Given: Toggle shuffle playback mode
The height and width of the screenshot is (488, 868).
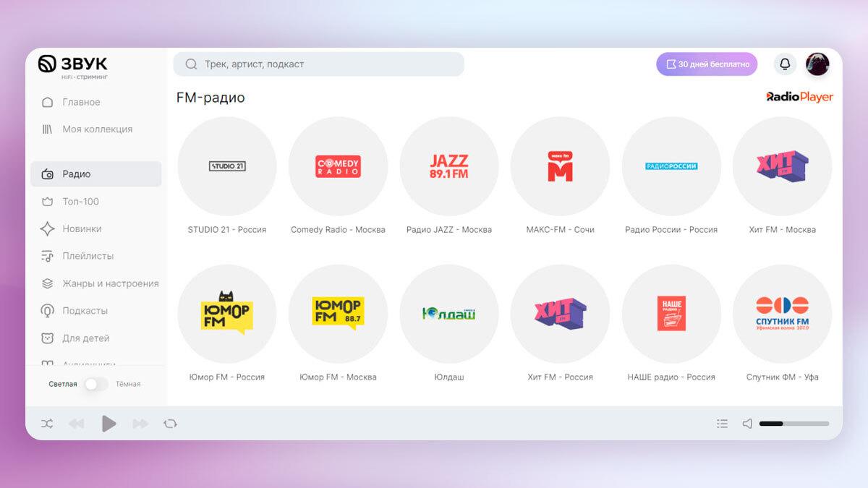Looking at the screenshot, I should coord(47,424).
